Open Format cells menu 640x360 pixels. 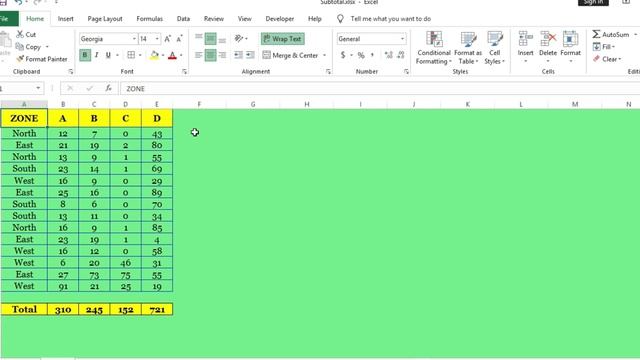(570, 47)
